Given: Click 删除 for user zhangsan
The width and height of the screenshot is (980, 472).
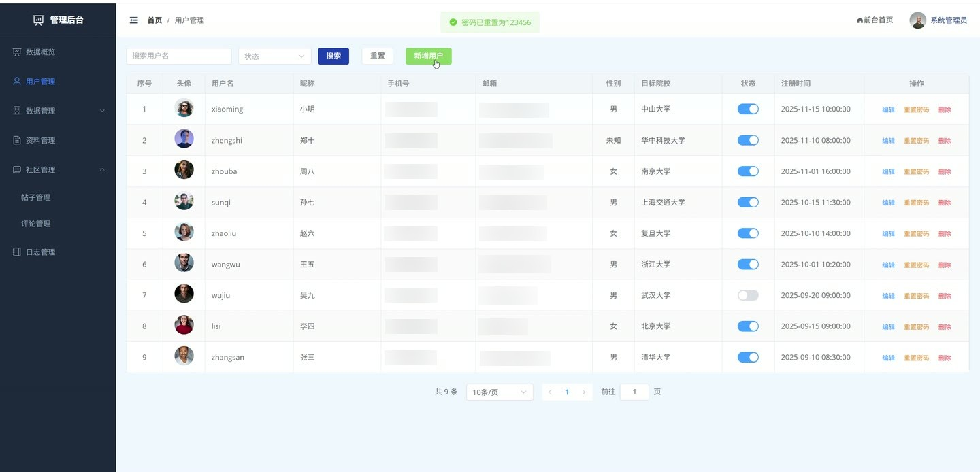Looking at the screenshot, I should click(945, 358).
